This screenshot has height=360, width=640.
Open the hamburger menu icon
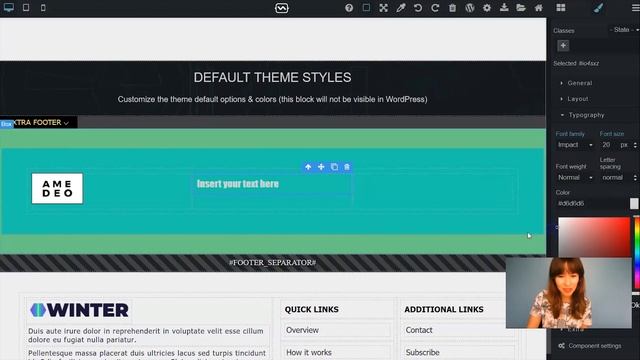pos(636,8)
